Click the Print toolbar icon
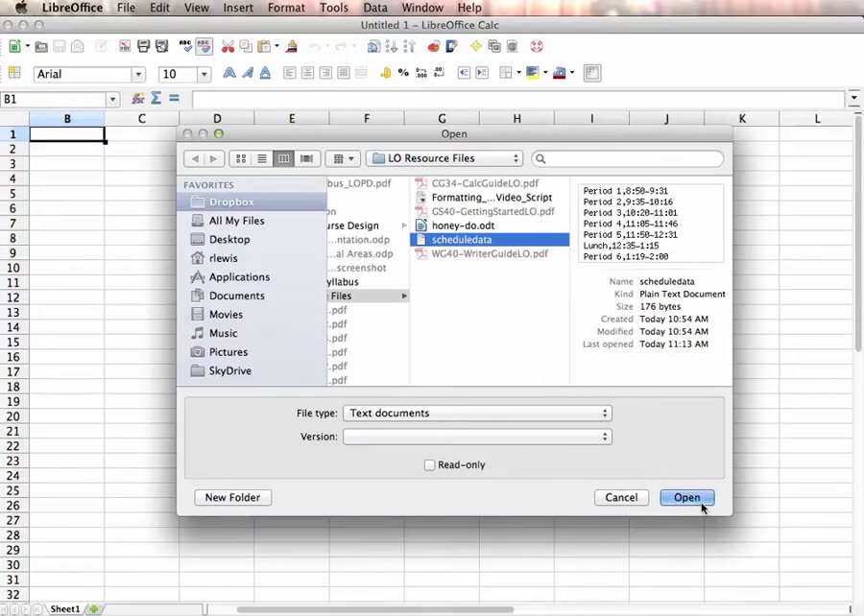 (143, 47)
